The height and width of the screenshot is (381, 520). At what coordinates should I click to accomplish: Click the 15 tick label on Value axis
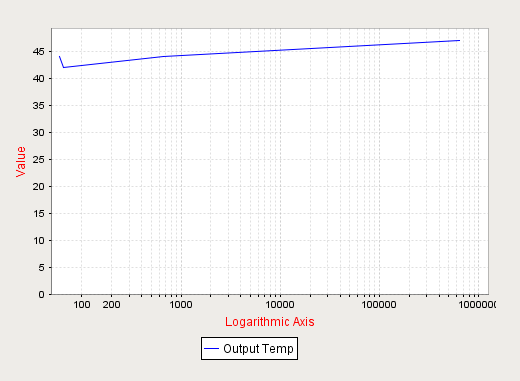click(x=38, y=214)
